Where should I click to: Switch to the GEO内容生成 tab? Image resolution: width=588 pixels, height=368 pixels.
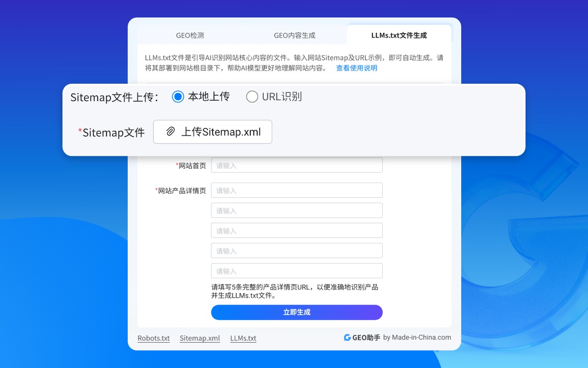[294, 34]
